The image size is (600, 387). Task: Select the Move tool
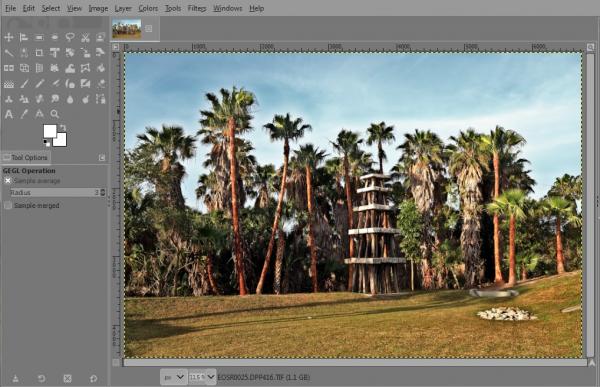click(x=8, y=37)
